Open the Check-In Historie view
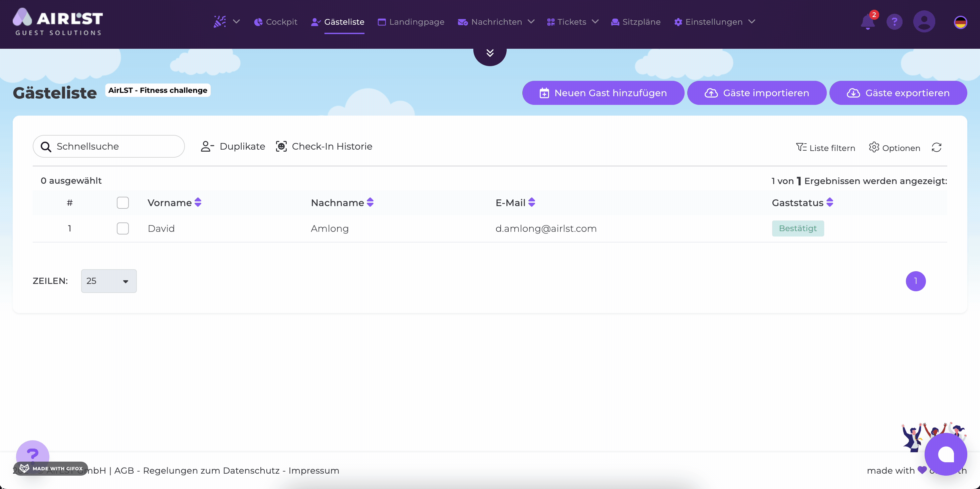The width and height of the screenshot is (980, 489). click(324, 146)
